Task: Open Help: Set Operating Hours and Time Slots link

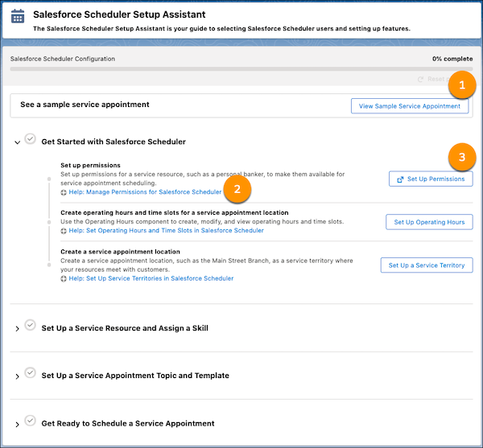Action: coord(167,231)
